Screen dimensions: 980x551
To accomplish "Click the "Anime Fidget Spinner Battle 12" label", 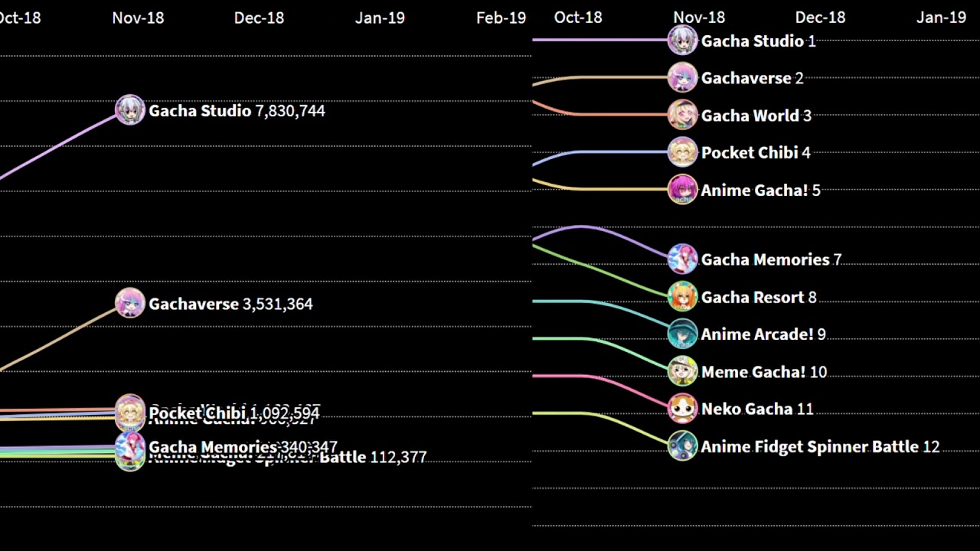I will coord(820,447).
